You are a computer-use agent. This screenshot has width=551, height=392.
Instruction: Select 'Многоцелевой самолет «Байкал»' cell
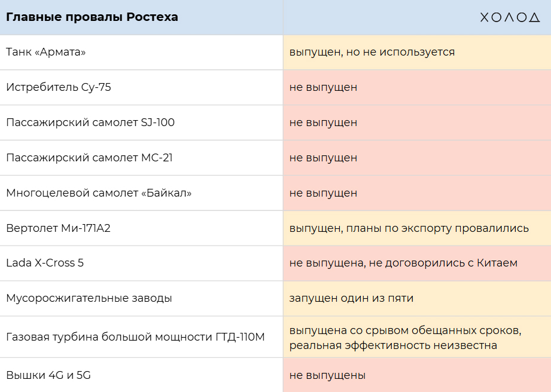tap(99, 193)
